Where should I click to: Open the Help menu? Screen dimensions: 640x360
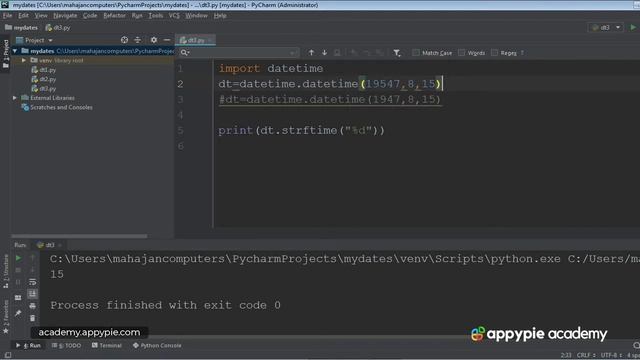[x=220, y=16]
